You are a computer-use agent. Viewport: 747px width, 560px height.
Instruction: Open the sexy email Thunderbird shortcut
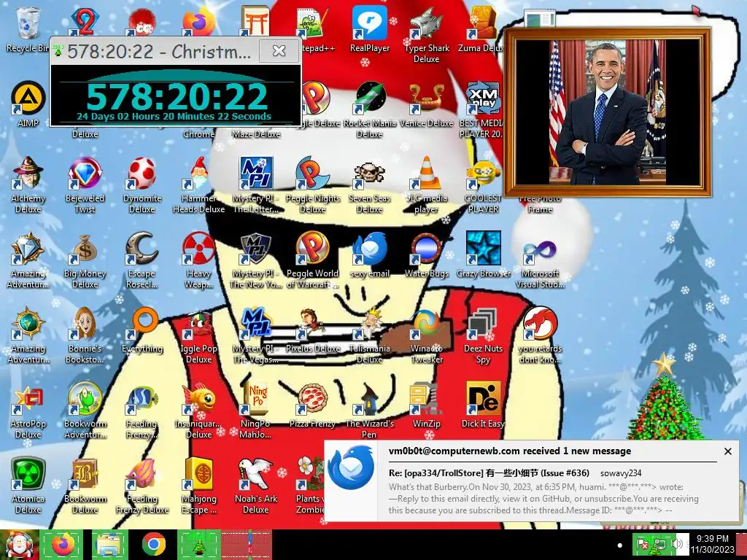[x=369, y=248]
